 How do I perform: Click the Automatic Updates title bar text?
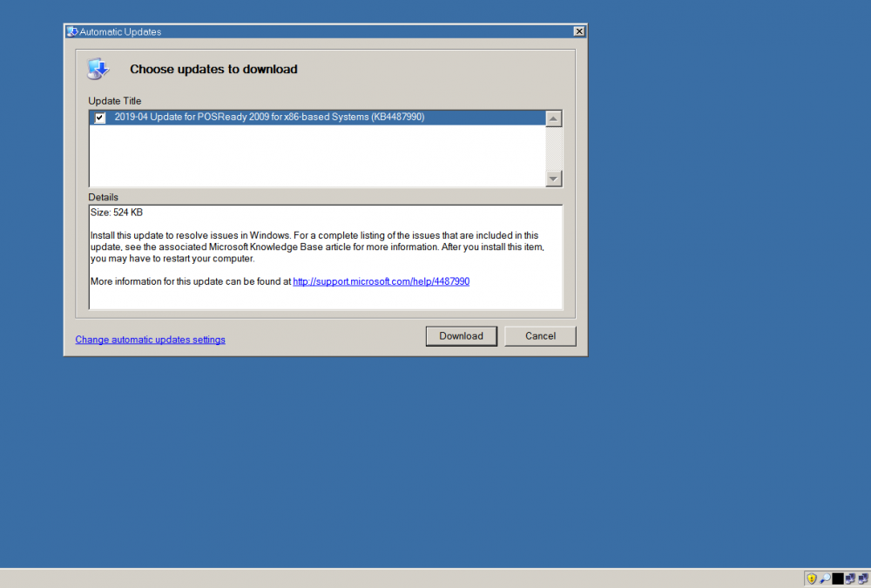click(x=120, y=32)
